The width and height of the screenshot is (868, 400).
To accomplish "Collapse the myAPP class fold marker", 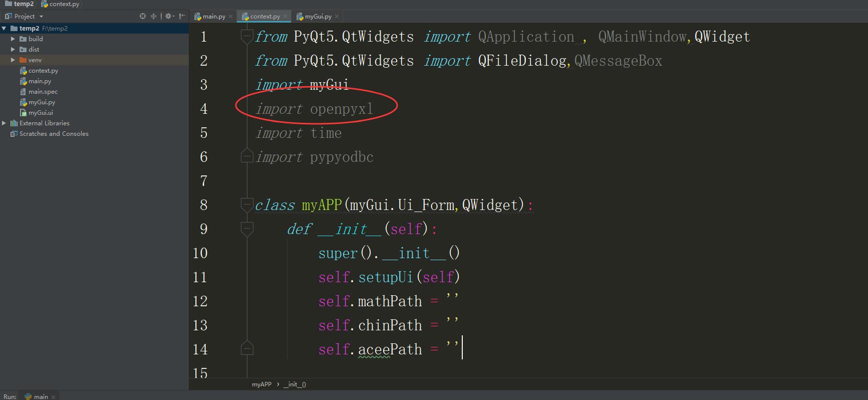I will 246,205.
